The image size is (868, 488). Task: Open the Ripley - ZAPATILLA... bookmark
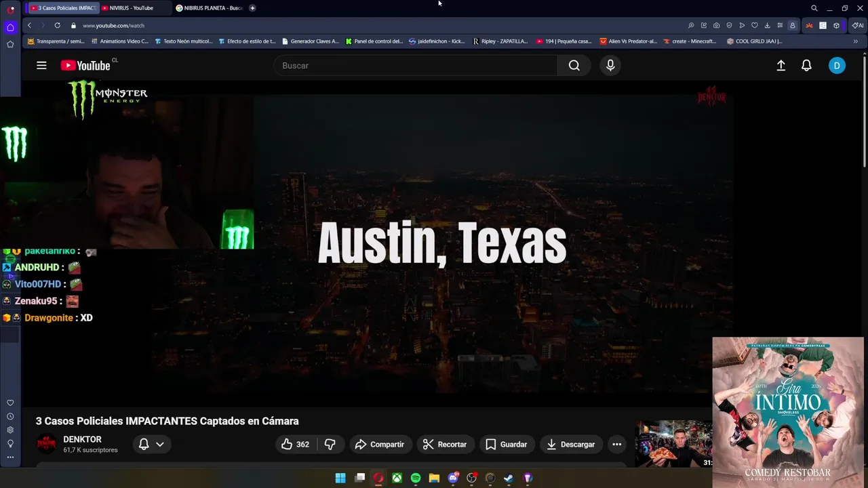500,41
